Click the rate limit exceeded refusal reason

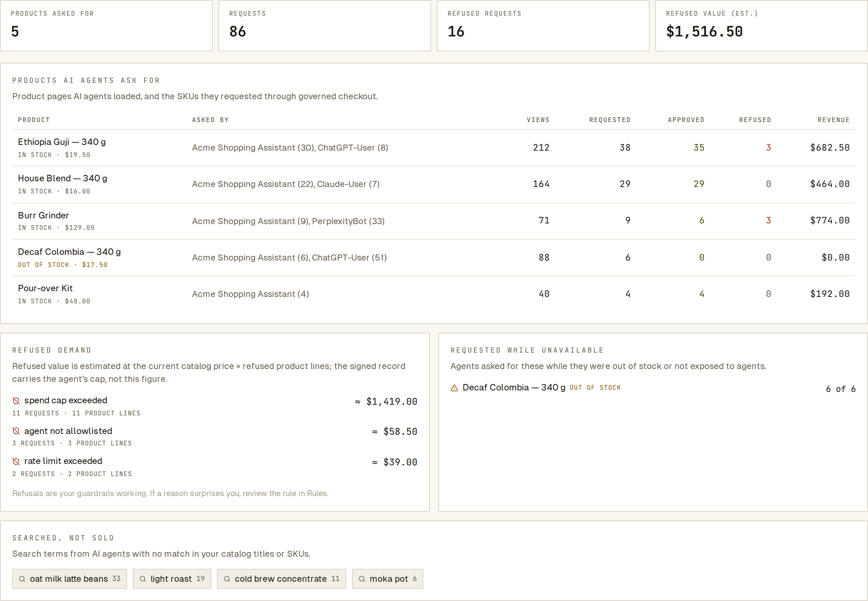coord(63,461)
